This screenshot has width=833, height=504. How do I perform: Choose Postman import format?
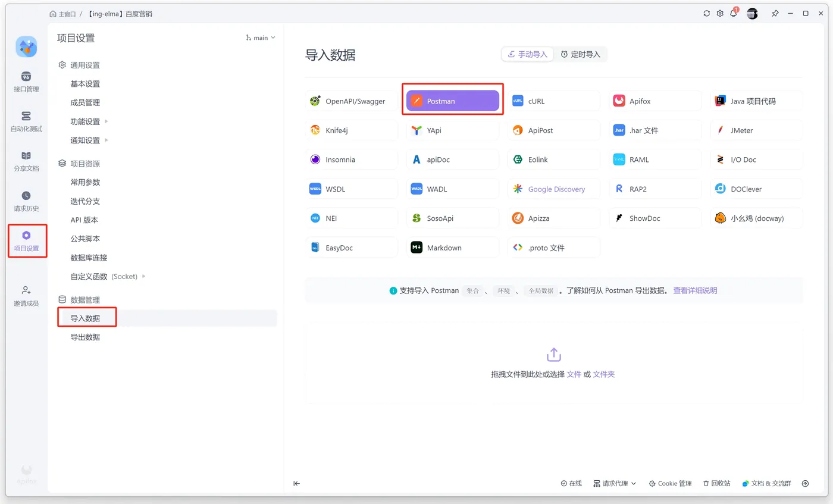(x=453, y=101)
